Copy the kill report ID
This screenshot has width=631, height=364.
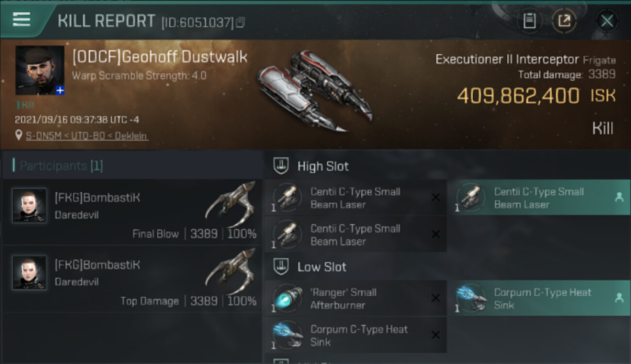coord(241,22)
